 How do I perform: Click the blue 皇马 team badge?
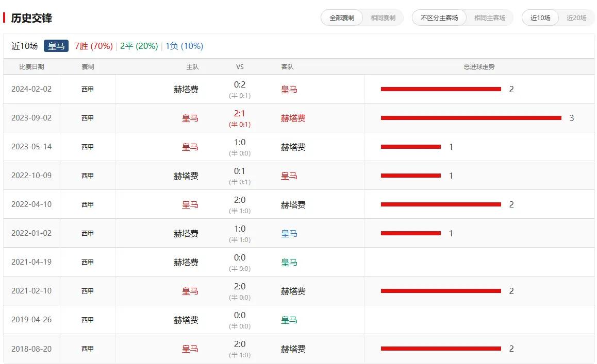click(56, 46)
